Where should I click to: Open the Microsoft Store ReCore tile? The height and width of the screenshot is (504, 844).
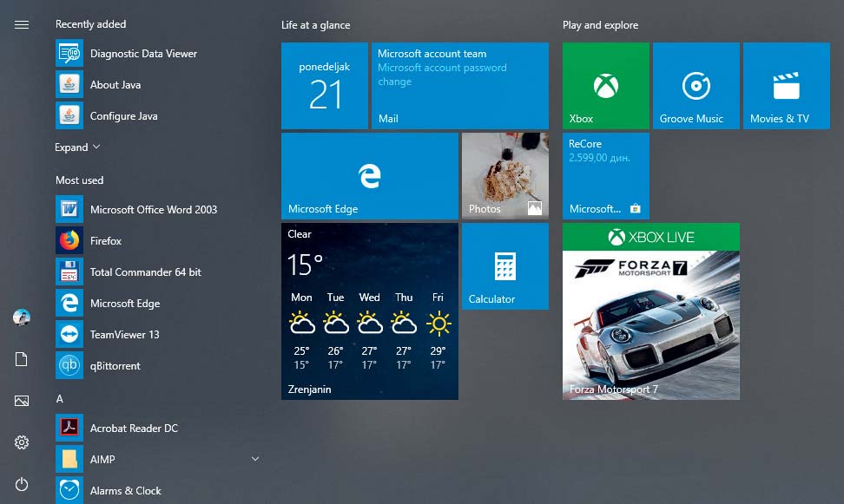click(x=606, y=176)
